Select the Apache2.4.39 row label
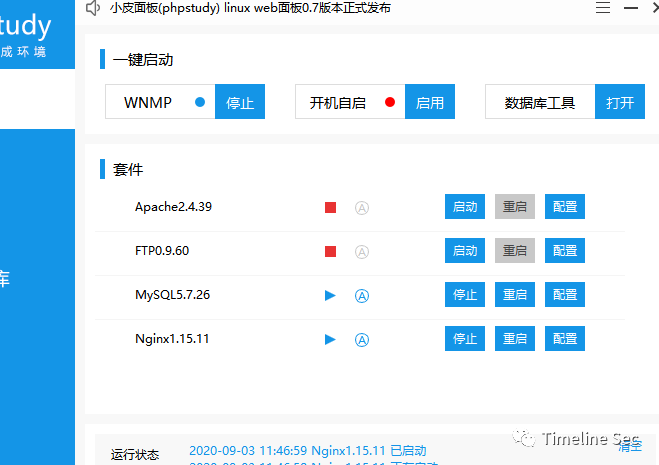Viewport: 659px width, 465px height. pyautogui.click(x=173, y=207)
